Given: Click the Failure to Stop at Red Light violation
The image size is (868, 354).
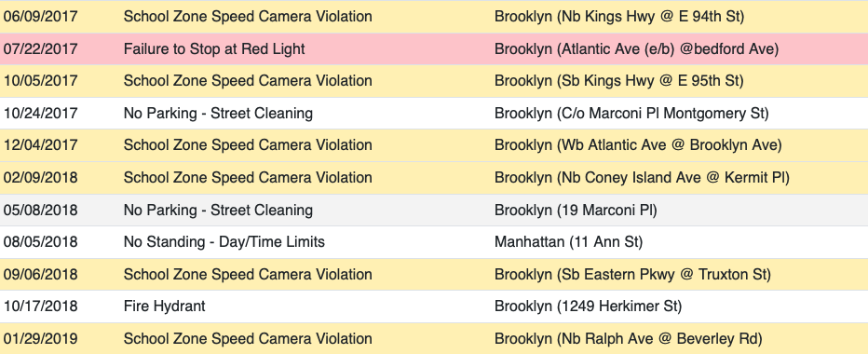Looking at the screenshot, I should (x=214, y=48).
